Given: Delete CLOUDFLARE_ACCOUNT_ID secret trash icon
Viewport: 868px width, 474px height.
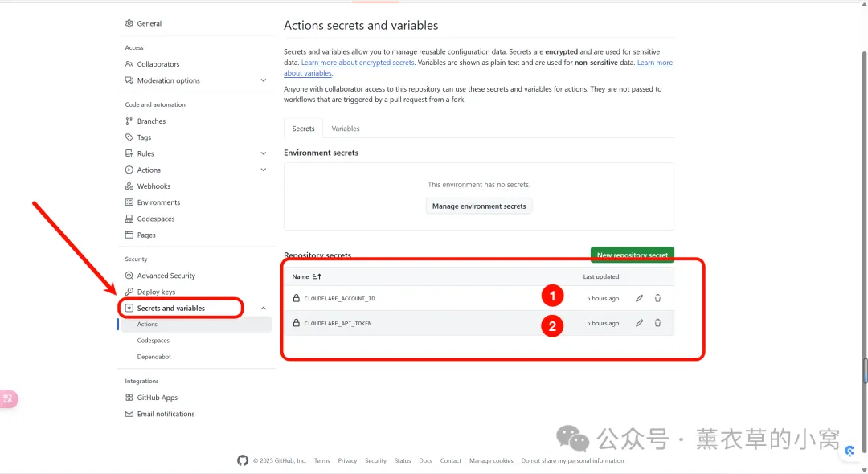Looking at the screenshot, I should pyautogui.click(x=657, y=298).
